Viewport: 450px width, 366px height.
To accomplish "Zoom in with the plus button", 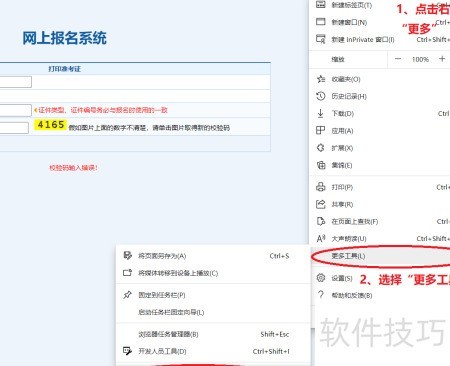I will click(442, 59).
